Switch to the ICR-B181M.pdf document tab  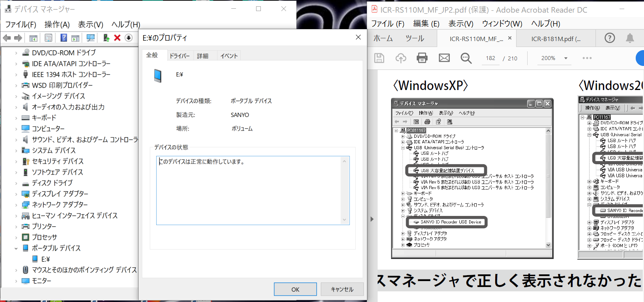[556, 39]
